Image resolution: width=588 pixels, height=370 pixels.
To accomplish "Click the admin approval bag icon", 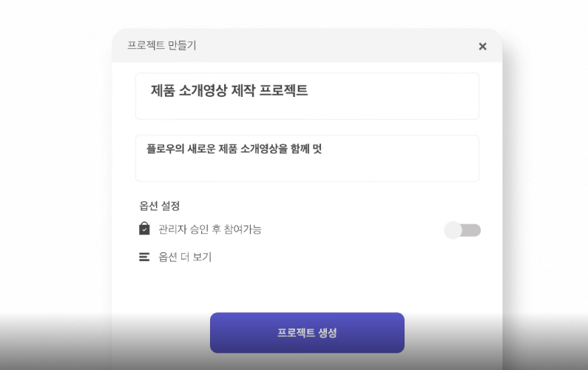I will 144,229.
